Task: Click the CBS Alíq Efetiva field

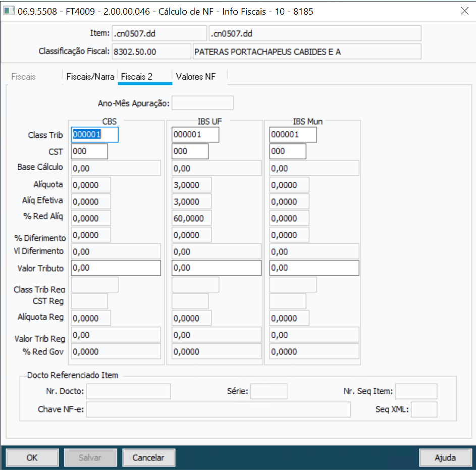Action: [x=91, y=201]
